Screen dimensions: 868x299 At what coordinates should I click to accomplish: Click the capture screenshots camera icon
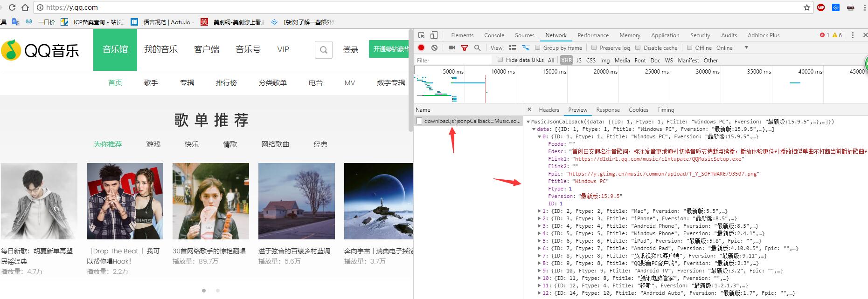point(451,48)
